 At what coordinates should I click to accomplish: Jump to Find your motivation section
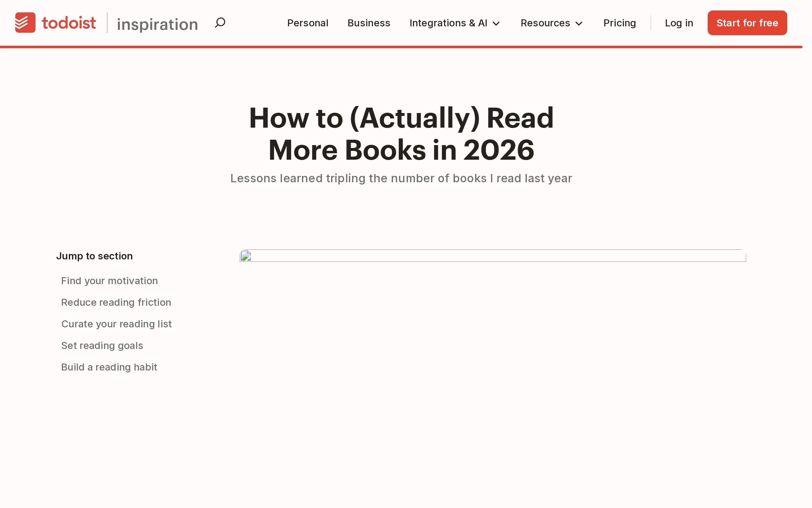(x=109, y=281)
